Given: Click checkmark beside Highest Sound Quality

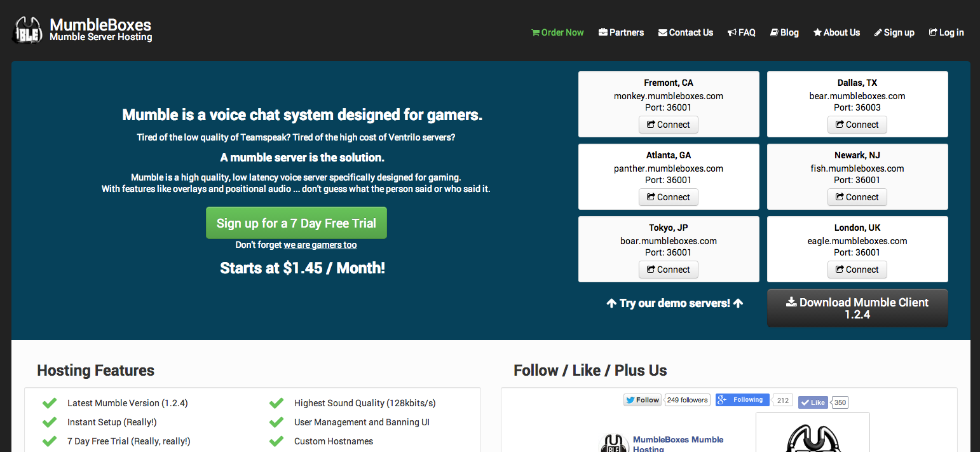Looking at the screenshot, I should 276,403.
